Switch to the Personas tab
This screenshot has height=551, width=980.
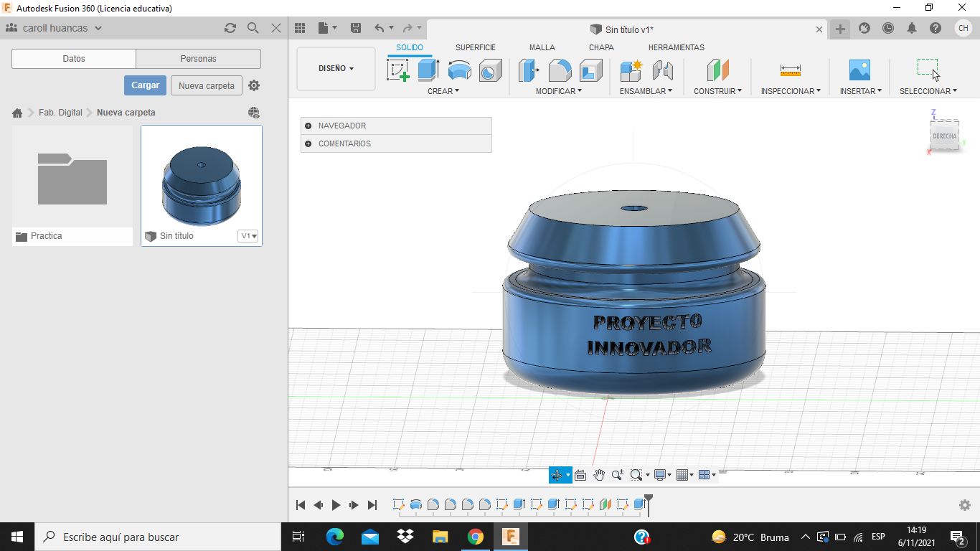(x=198, y=59)
